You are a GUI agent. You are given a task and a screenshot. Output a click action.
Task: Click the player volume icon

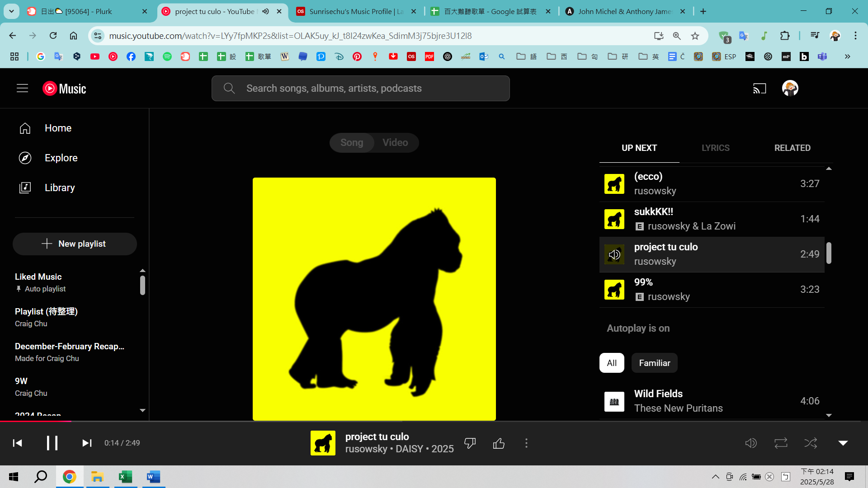(751, 443)
